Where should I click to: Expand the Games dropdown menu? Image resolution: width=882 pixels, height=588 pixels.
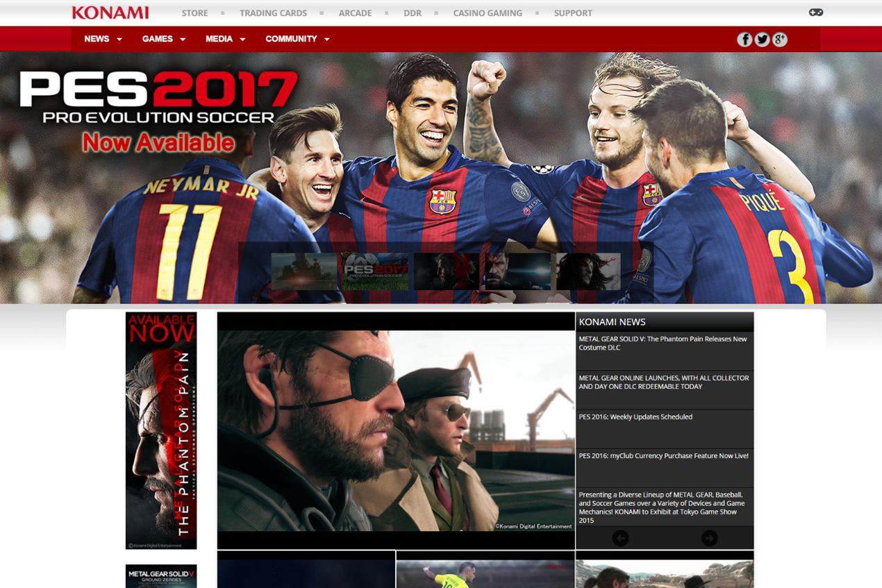point(163,39)
